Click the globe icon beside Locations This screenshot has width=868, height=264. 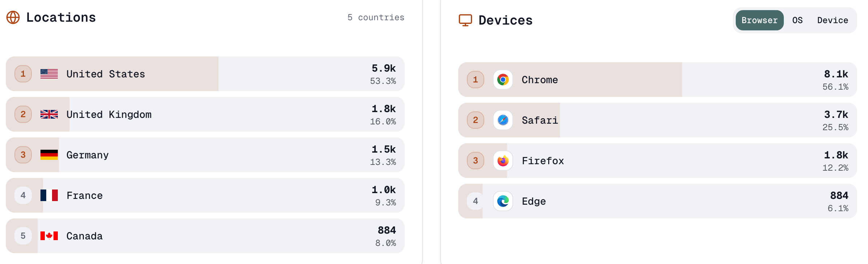[13, 16]
